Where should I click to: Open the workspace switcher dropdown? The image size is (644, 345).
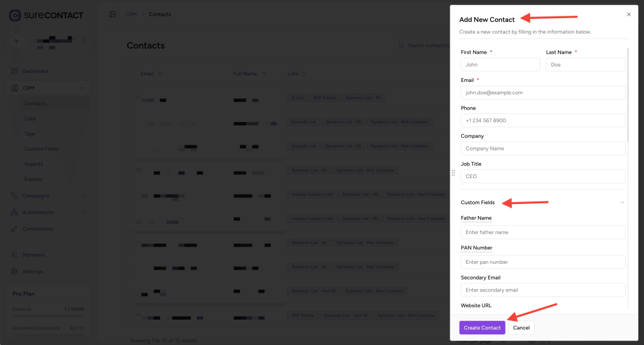tap(84, 42)
